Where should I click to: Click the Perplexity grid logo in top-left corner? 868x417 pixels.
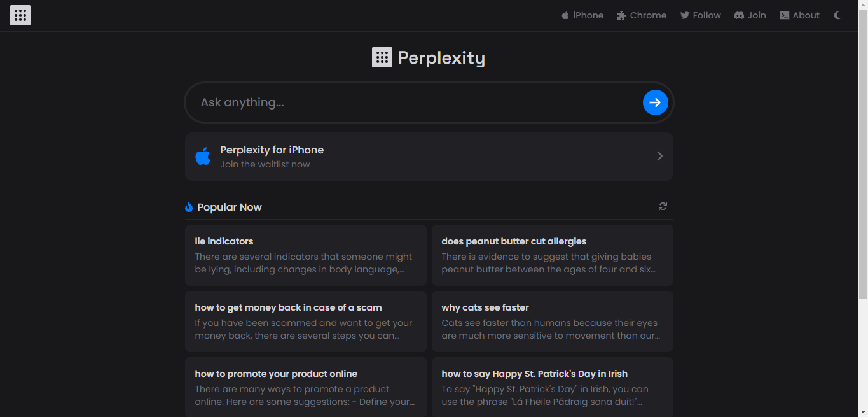pyautogui.click(x=20, y=15)
